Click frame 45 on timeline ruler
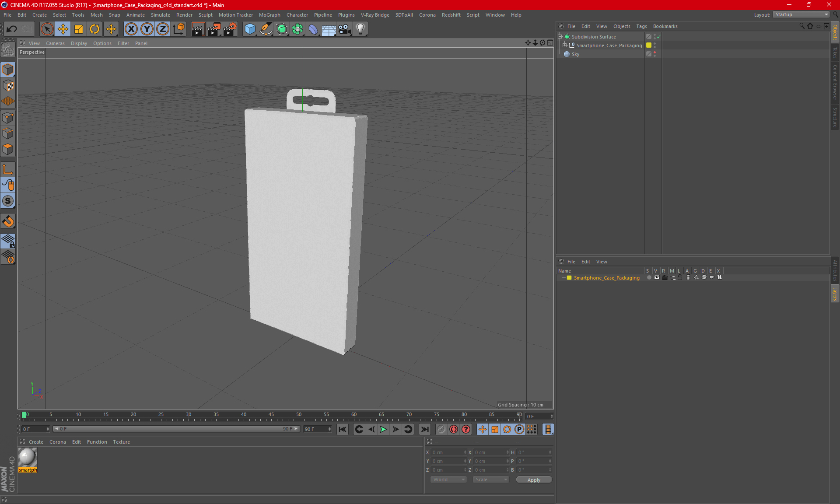Screen dimensions: 840x504 point(271,415)
